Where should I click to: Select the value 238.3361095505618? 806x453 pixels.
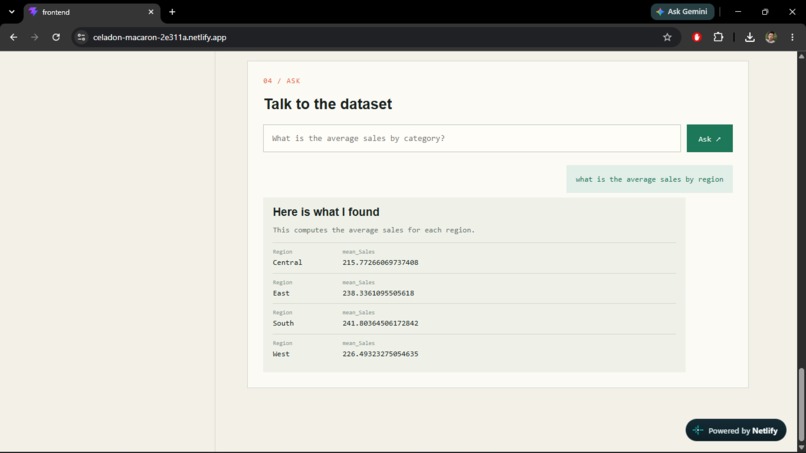click(x=378, y=293)
